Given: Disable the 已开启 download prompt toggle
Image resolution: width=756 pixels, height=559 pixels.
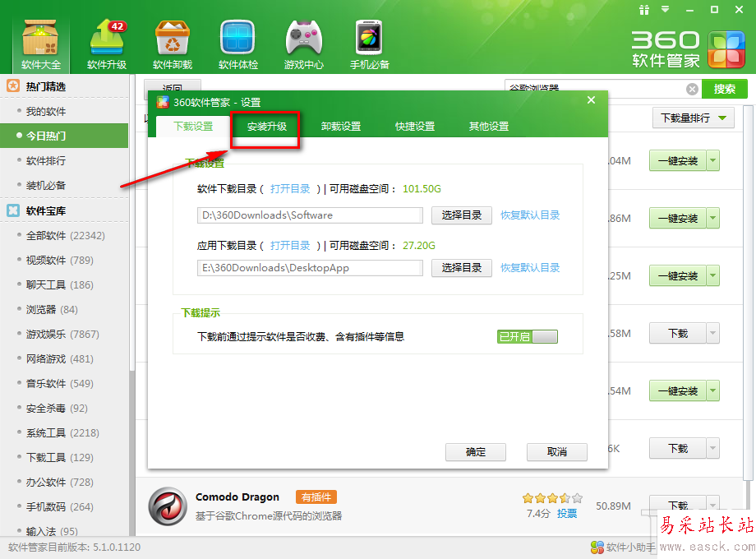Looking at the screenshot, I should coord(527,336).
